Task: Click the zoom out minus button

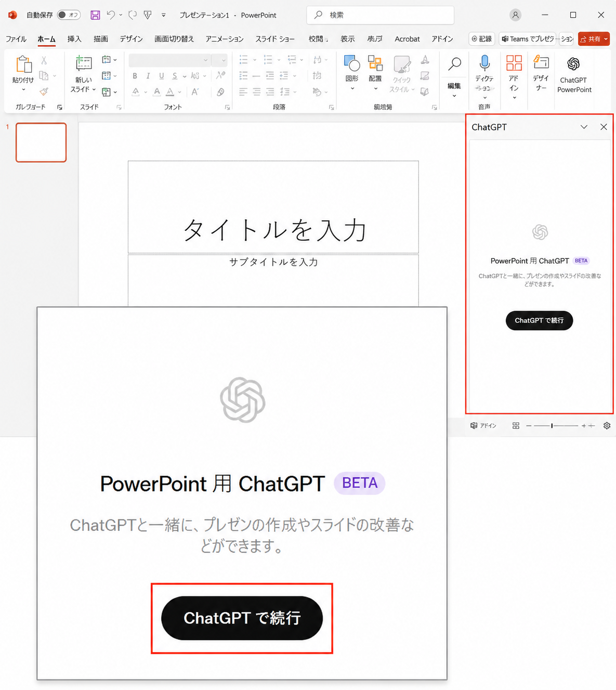Action: pyautogui.click(x=529, y=426)
